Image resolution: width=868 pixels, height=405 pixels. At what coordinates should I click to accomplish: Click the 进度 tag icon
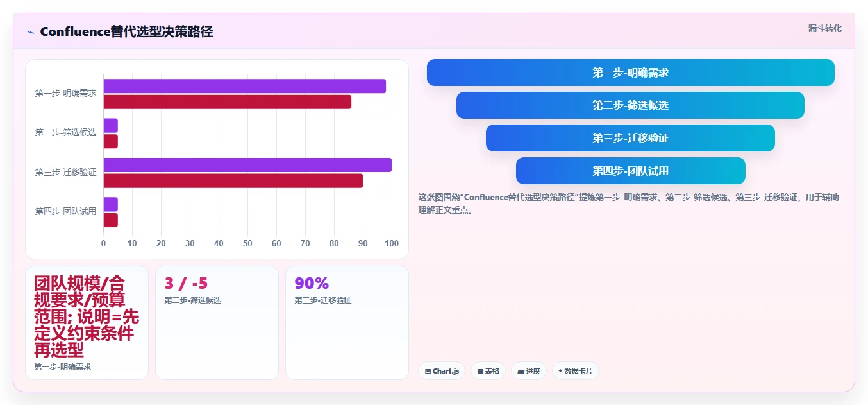[x=521, y=371]
